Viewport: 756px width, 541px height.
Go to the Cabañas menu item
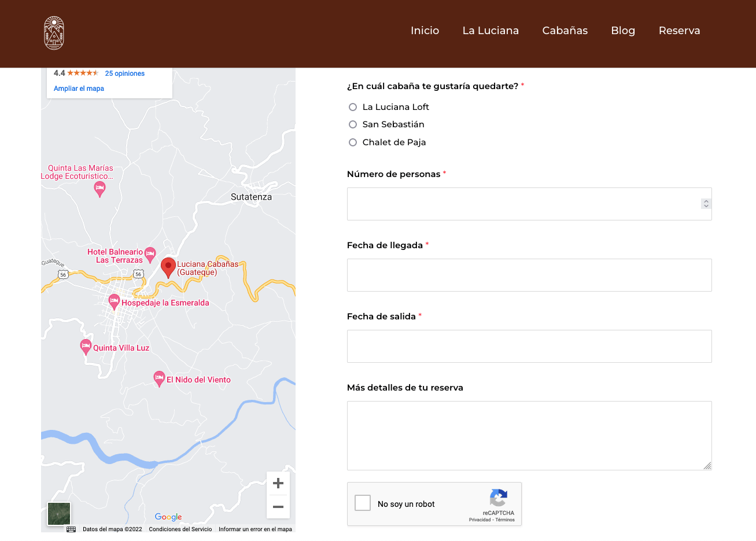coord(565,31)
